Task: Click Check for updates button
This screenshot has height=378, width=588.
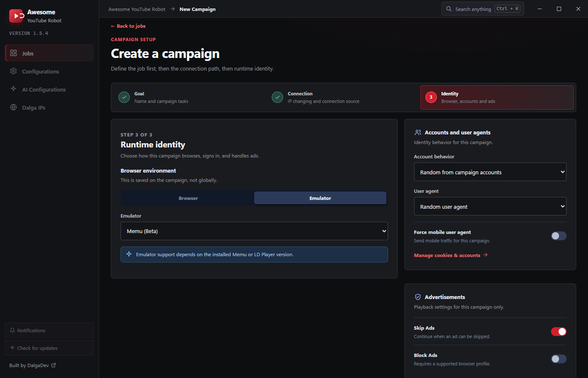Action: tap(49, 348)
